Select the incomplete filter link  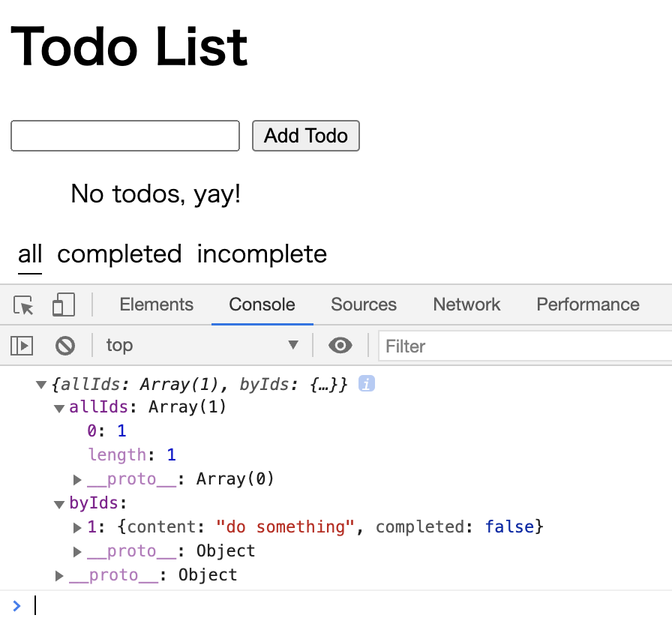click(x=262, y=254)
